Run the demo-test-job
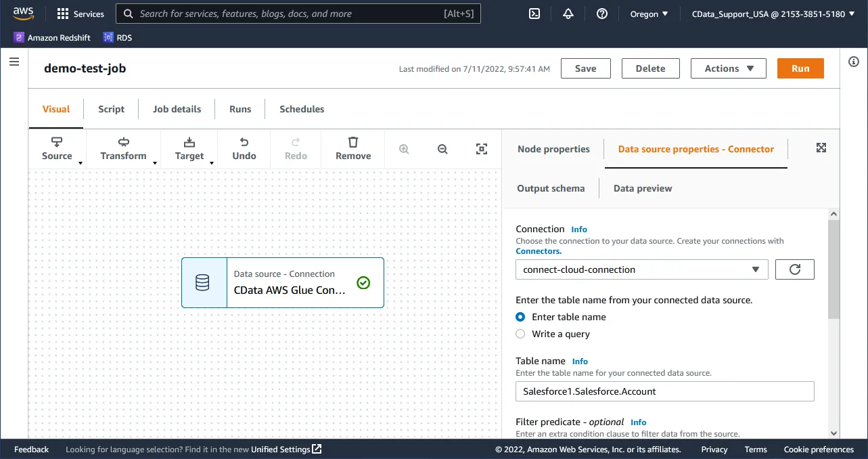Viewport: 868px width, 459px height. point(800,68)
